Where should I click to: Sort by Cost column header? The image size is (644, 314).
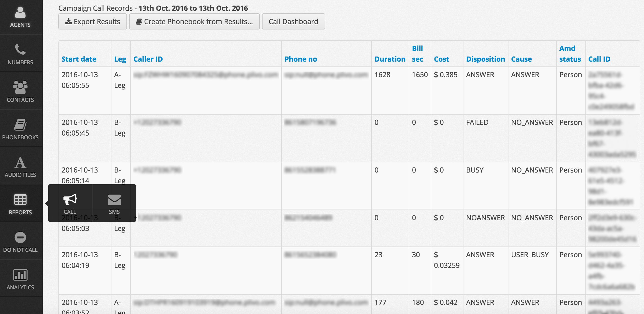point(441,59)
